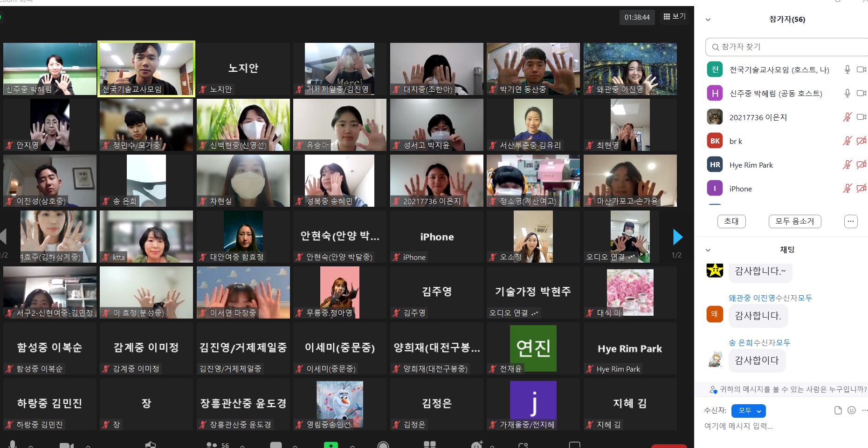The width and height of the screenshot is (868, 448).
Task: Click the microphone icon in bottom toolbar
Action: 13,444
